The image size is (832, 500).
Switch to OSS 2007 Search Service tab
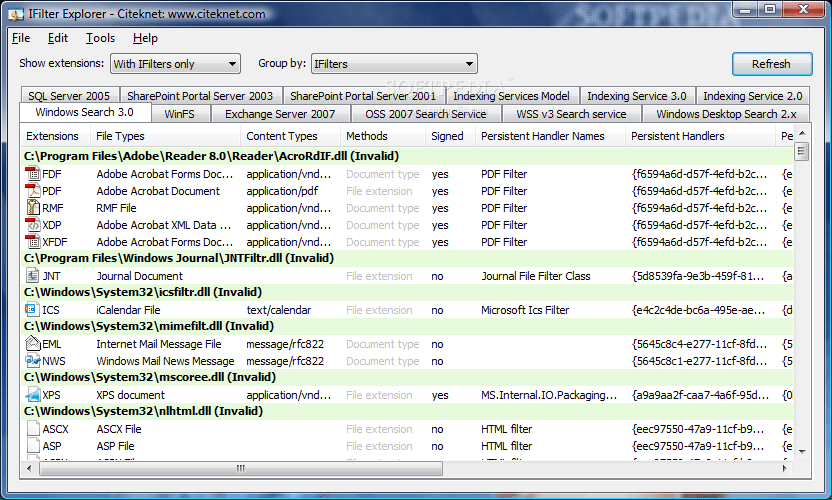(426, 114)
